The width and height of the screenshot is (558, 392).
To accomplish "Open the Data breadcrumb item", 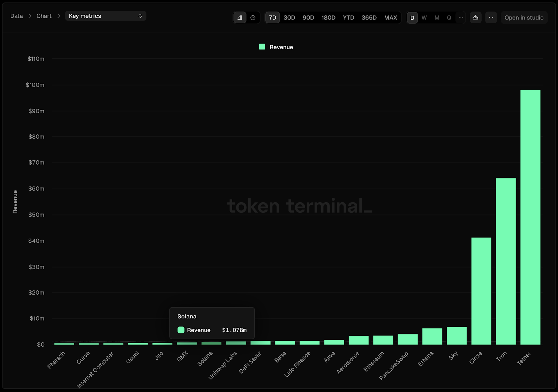I will point(16,16).
